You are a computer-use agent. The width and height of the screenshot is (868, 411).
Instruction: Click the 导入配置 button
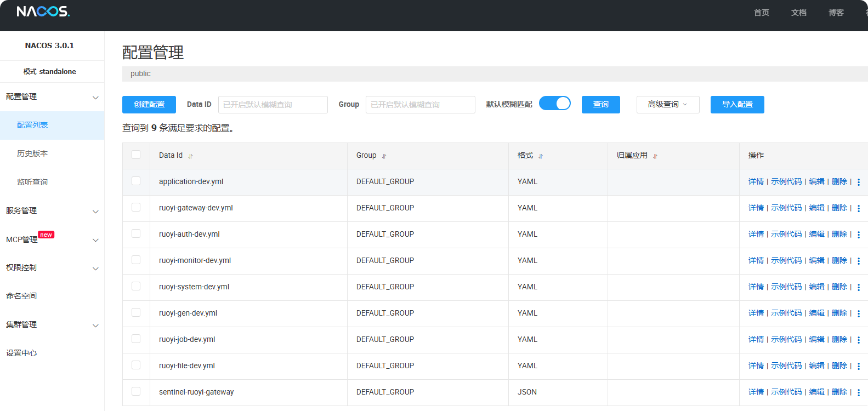(737, 105)
